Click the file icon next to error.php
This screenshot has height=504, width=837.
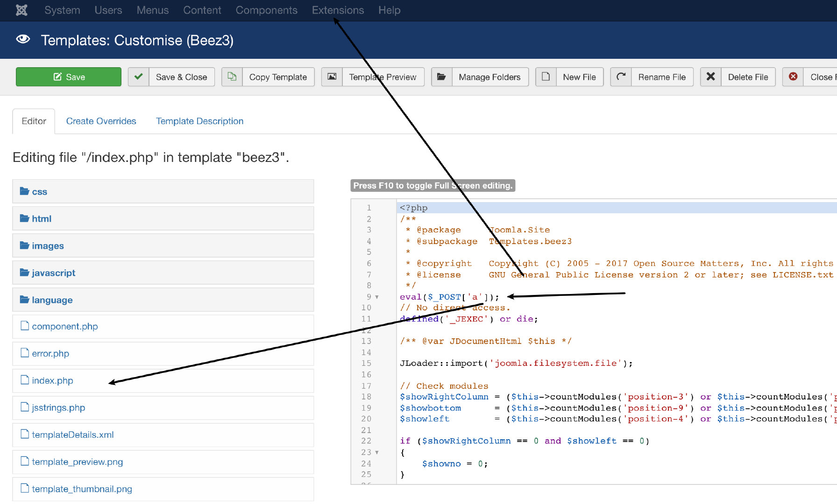(x=25, y=353)
